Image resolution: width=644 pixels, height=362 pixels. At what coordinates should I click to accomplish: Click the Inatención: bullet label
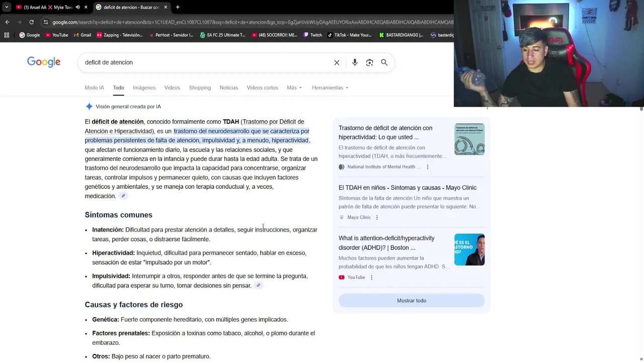tap(108, 230)
